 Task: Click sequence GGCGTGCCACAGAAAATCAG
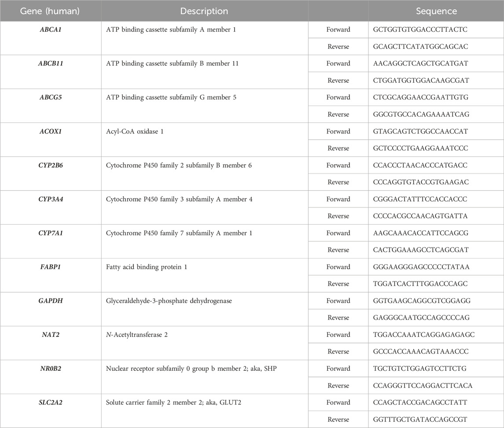(x=421, y=114)
